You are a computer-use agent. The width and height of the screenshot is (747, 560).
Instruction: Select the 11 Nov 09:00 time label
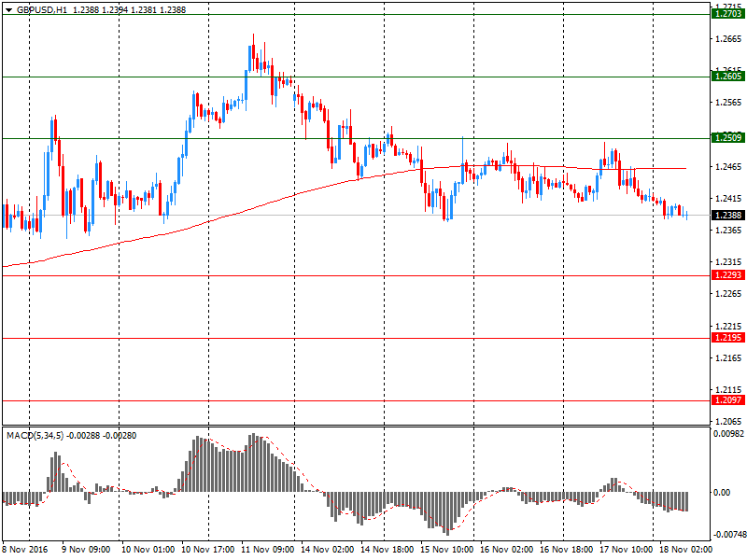(x=268, y=550)
